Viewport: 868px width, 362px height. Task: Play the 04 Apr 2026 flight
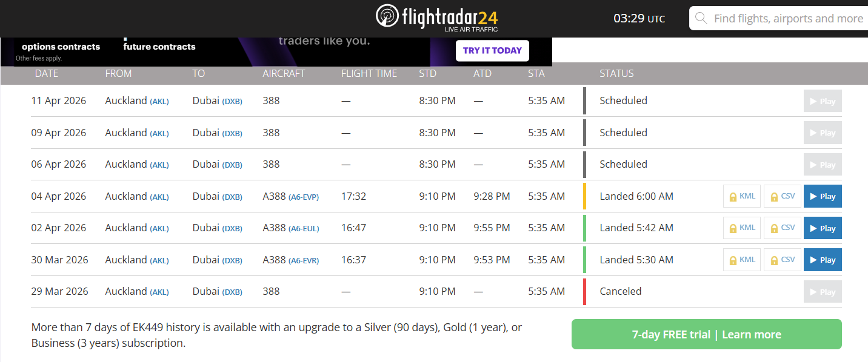[823, 196]
